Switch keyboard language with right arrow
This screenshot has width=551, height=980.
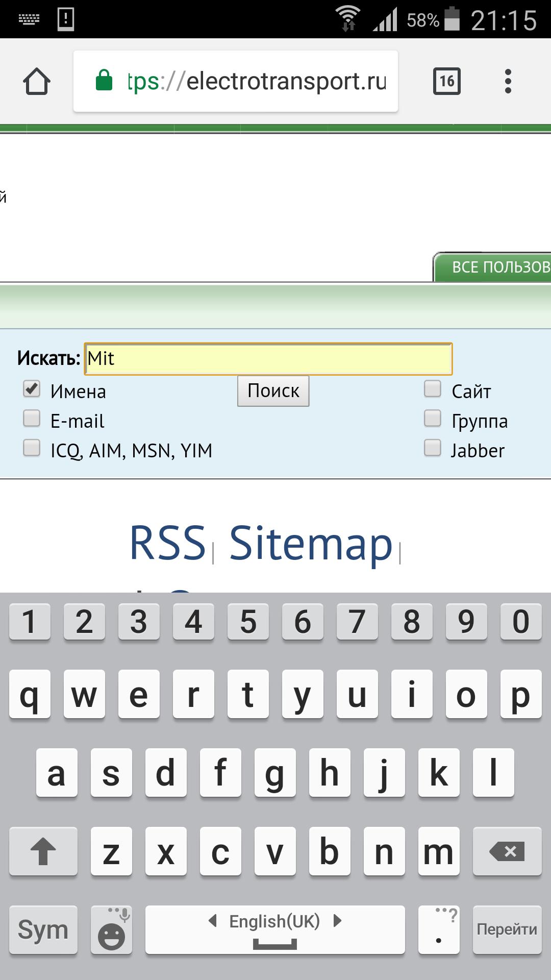point(337,921)
